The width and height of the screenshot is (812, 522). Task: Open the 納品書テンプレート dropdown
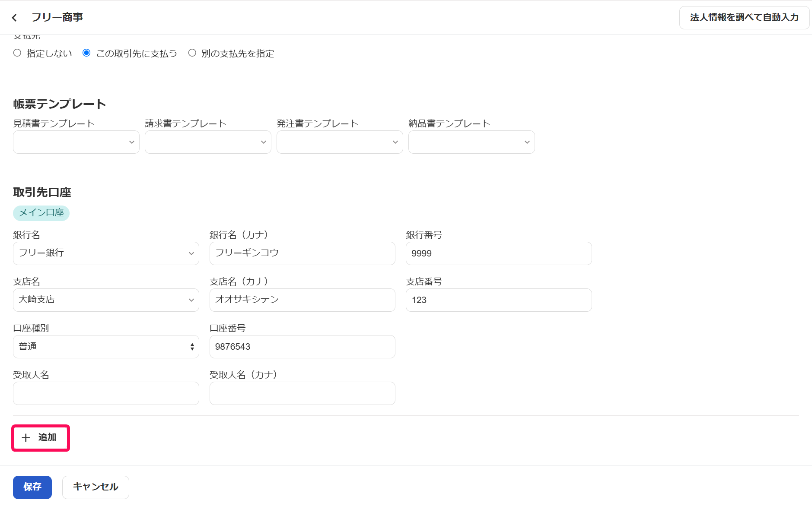point(471,142)
